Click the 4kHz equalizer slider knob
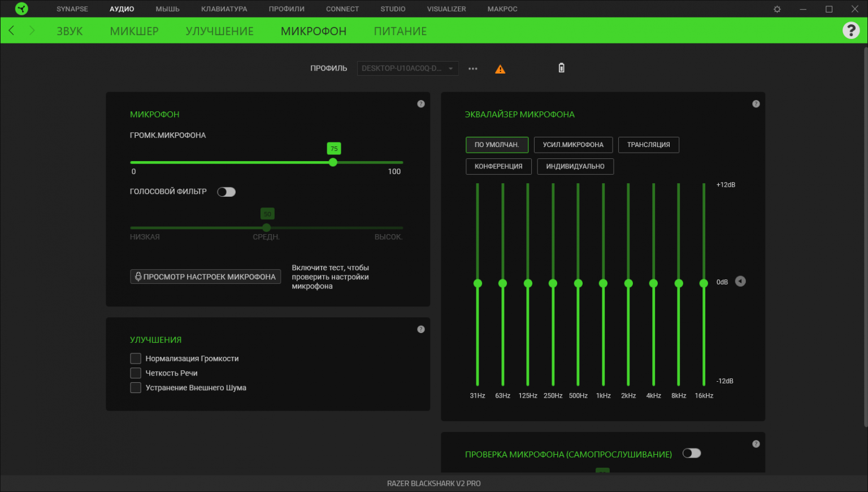Viewport: 868px width, 492px height. click(x=654, y=283)
